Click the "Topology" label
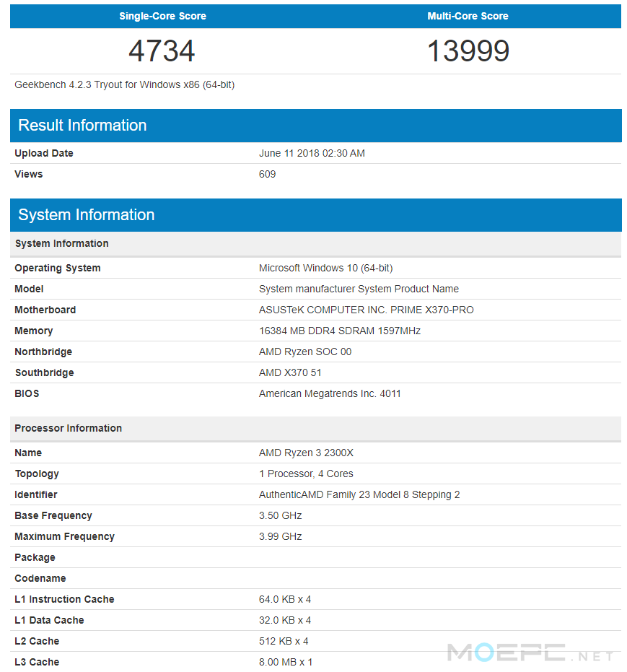 pos(37,474)
